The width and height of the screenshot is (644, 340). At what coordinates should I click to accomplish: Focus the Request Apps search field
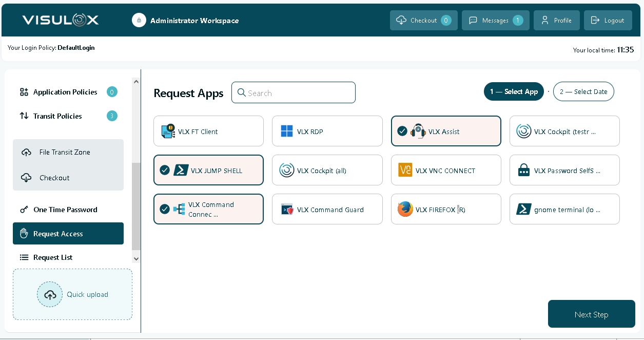(x=299, y=93)
